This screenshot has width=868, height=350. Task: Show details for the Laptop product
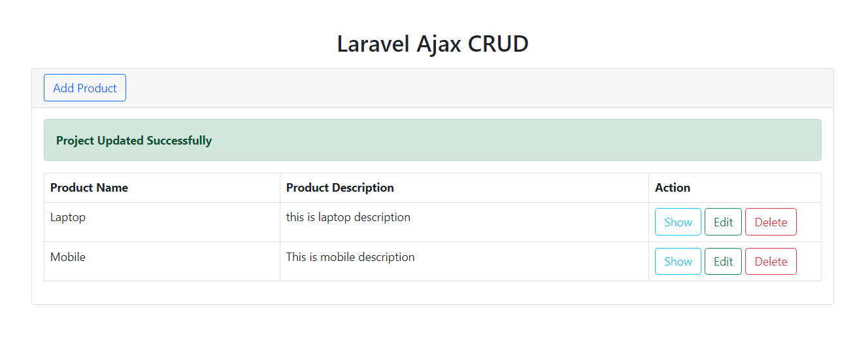pos(678,222)
